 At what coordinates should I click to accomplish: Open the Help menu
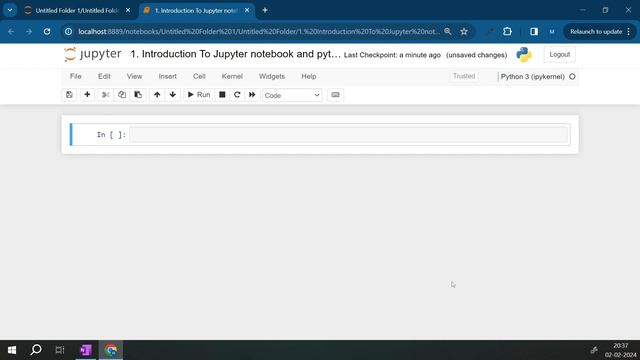pyautogui.click(x=309, y=76)
